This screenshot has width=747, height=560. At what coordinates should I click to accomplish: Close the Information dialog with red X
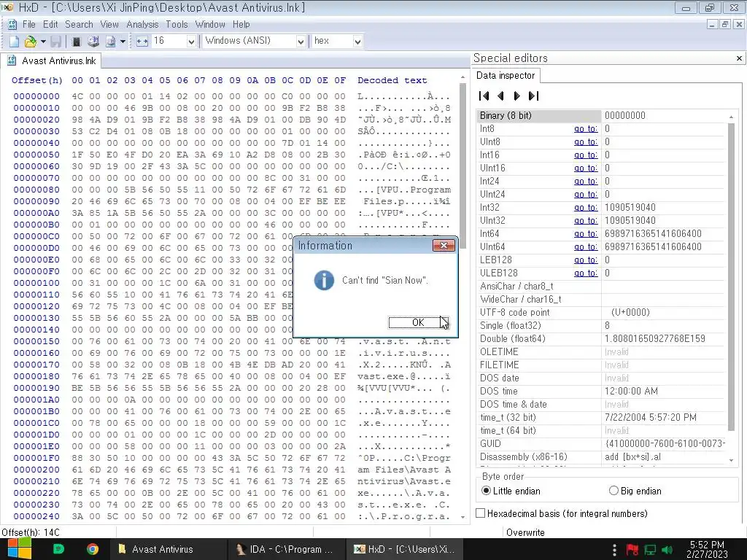(x=444, y=245)
